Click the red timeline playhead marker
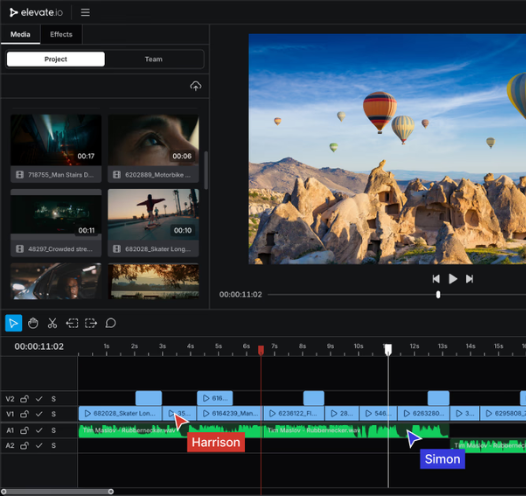This screenshot has width=526, height=496. pos(261,350)
